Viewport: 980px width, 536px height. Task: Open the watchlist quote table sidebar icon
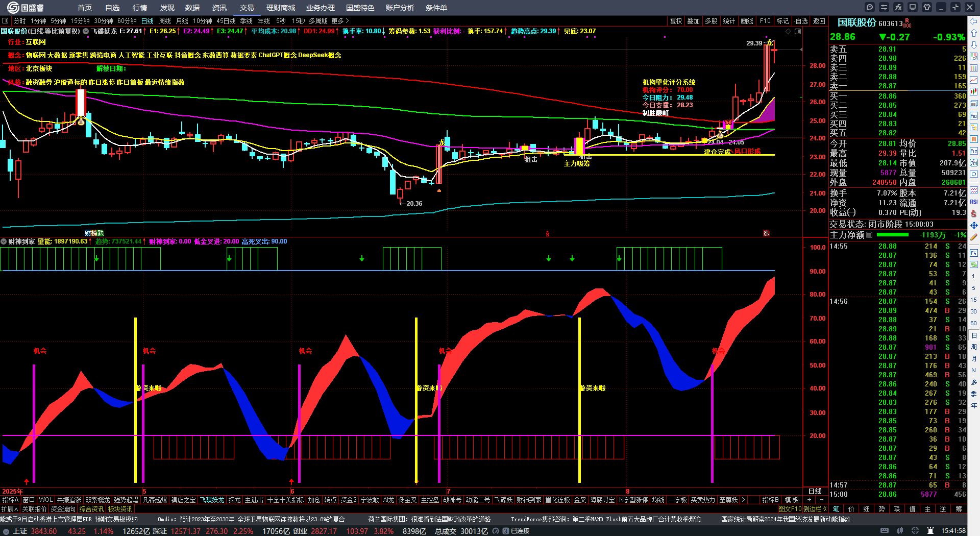click(x=974, y=57)
